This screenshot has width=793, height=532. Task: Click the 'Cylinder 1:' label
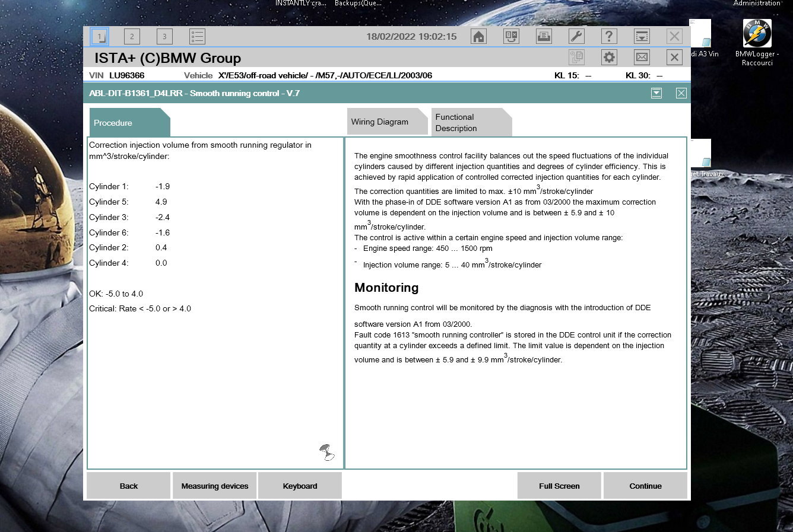click(x=109, y=186)
